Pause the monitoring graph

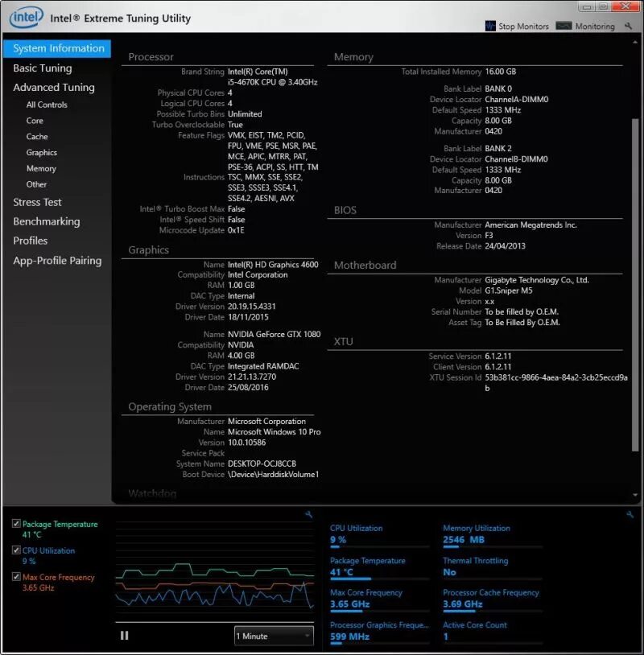tap(124, 636)
